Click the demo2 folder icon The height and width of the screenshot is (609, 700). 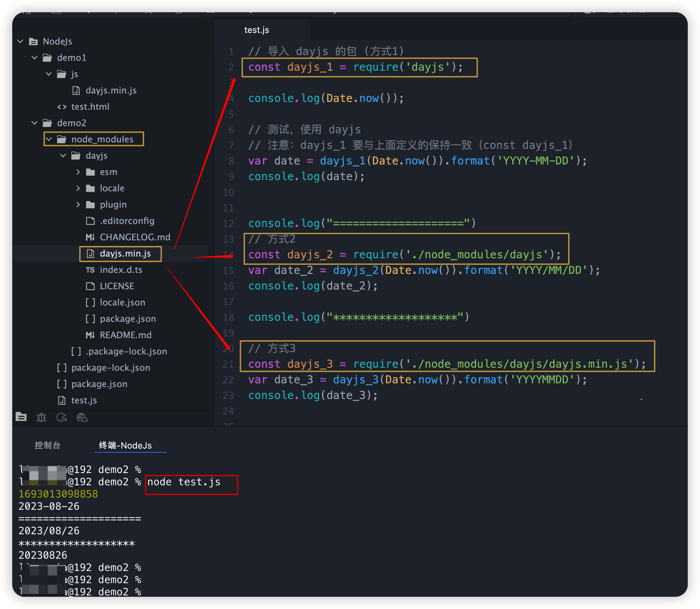[x=47, y=123]
